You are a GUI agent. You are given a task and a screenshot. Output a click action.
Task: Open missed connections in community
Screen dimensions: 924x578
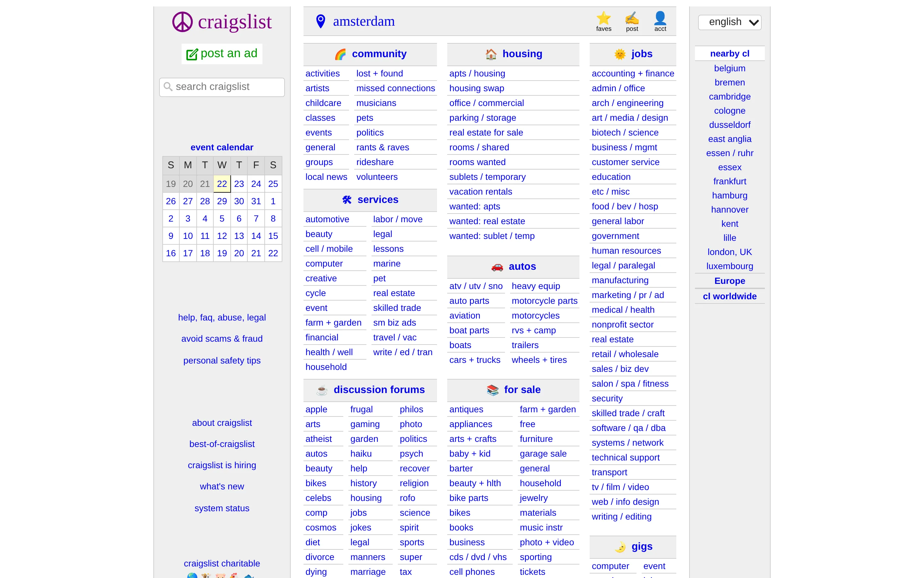[396, 88]
